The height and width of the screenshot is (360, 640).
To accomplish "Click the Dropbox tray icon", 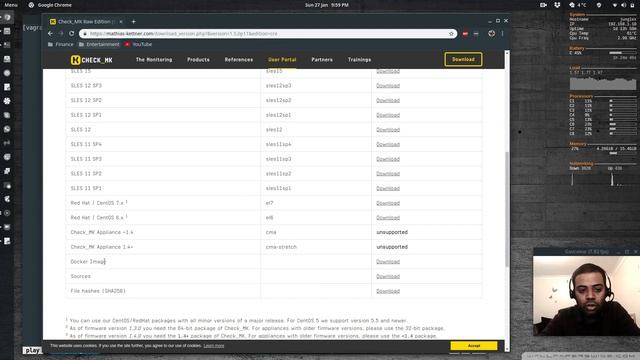I will coord(557,5).
